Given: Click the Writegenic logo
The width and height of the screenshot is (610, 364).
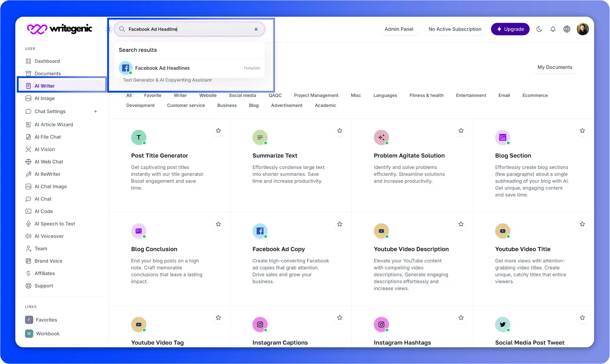Looking at the screenshot, I should (60, 29).
